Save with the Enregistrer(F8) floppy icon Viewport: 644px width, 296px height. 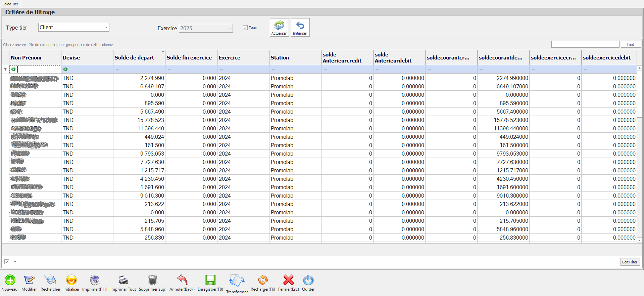(x=210, y=280)
